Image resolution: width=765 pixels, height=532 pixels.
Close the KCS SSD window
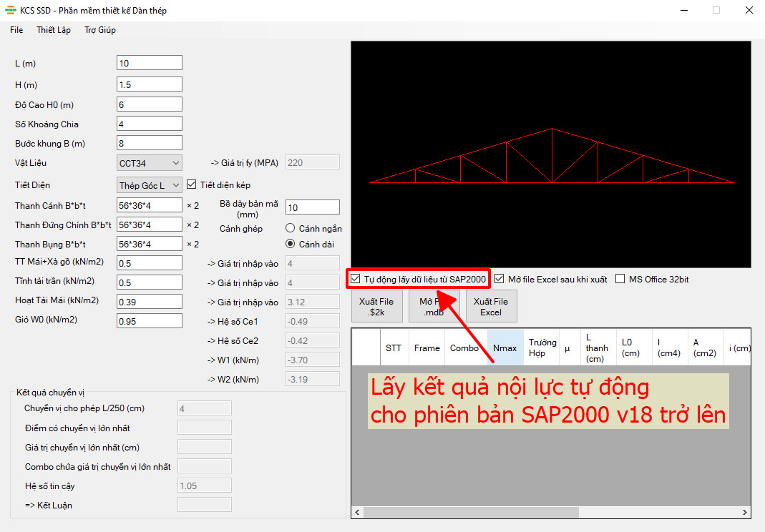[x=749, y=10]
